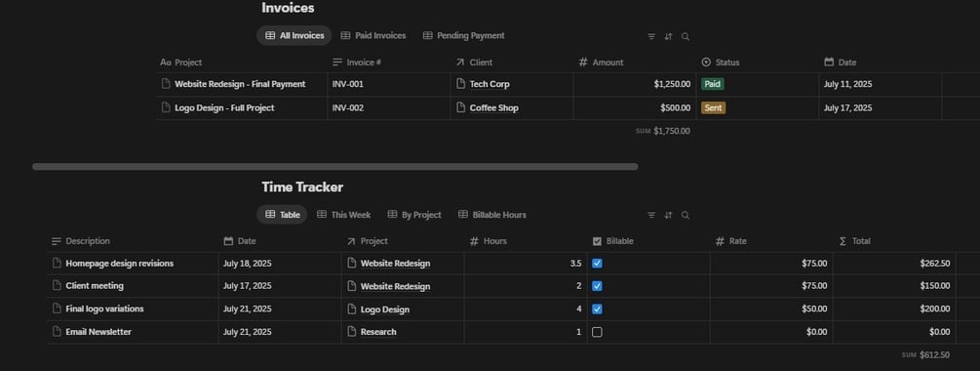Click the $1,250.00 amount cell

pos(635,84)
